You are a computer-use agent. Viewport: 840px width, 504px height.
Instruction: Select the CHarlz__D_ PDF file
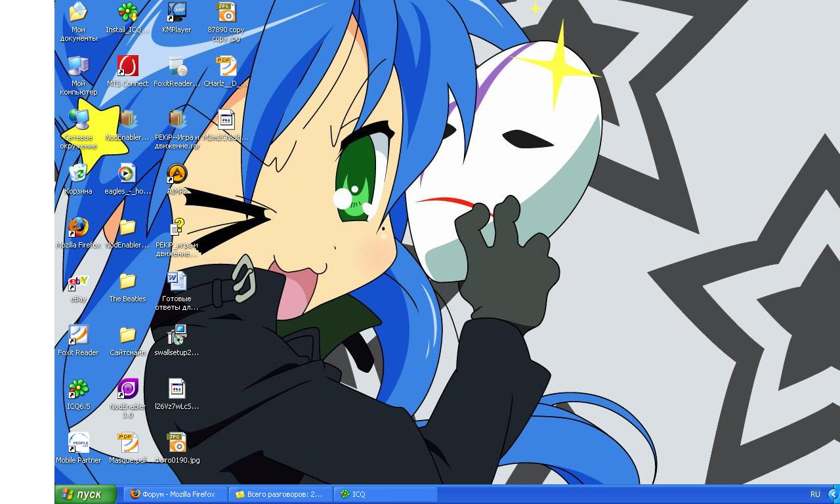pyautogui.click(x=226, y=66)
